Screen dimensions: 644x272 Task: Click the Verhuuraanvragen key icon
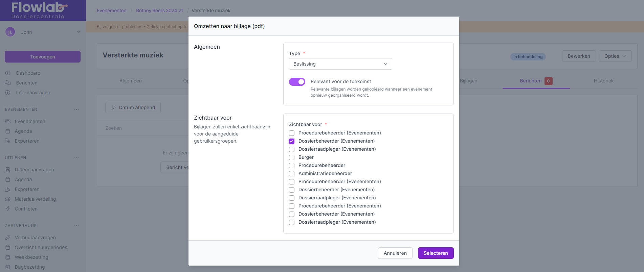pos(8,238)
